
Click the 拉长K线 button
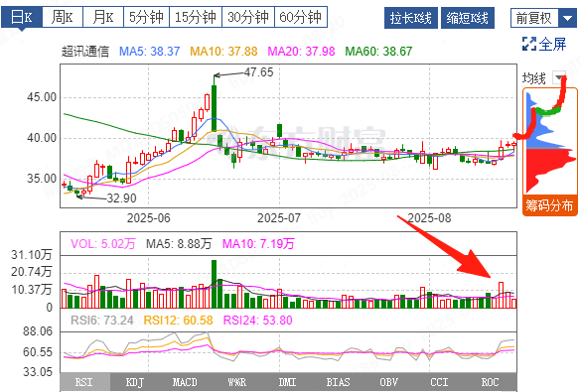coord(411,18)
